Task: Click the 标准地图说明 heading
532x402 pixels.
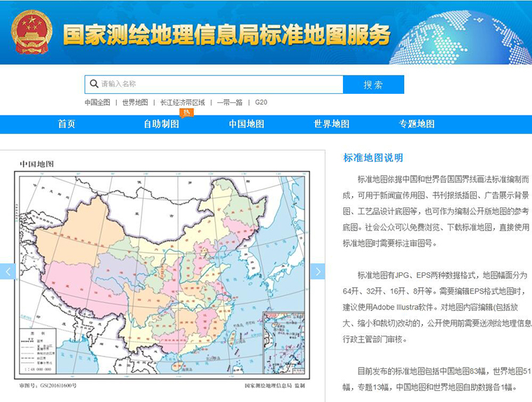Action: (x=373, y=158)
